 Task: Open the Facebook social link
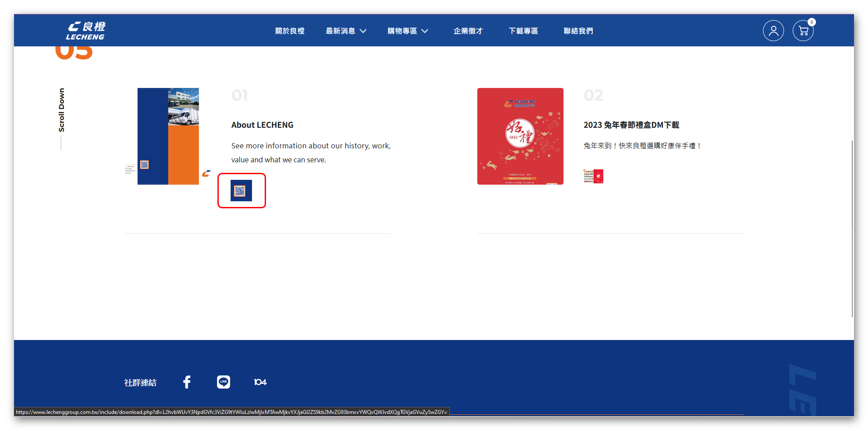187,382
